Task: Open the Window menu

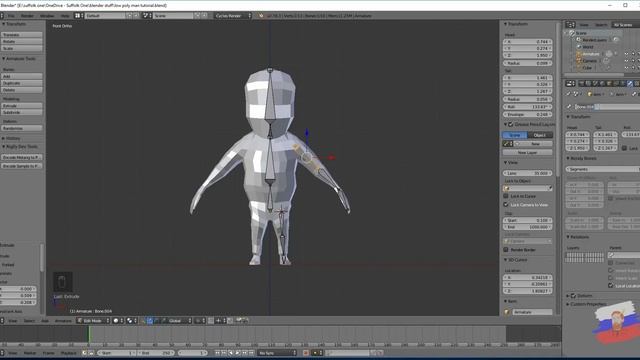Action: [47, 16]
